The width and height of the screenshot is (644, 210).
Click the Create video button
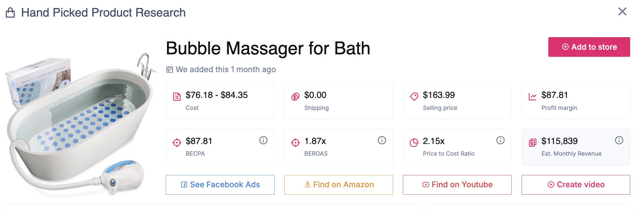575,185
